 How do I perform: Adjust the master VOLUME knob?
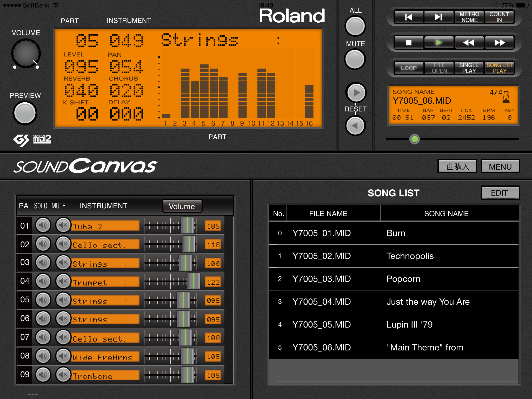(26, 53)
